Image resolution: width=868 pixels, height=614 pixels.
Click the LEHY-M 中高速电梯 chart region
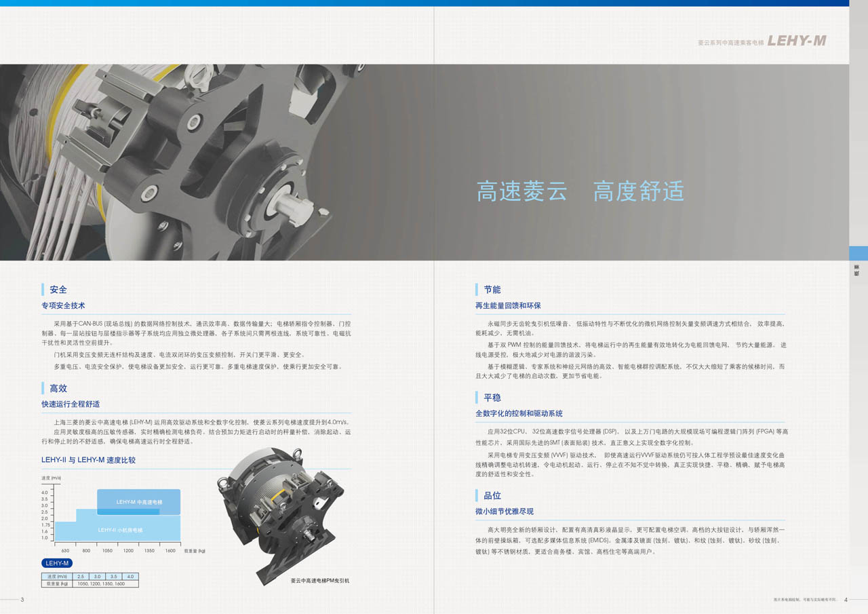(x=139, y=502)
